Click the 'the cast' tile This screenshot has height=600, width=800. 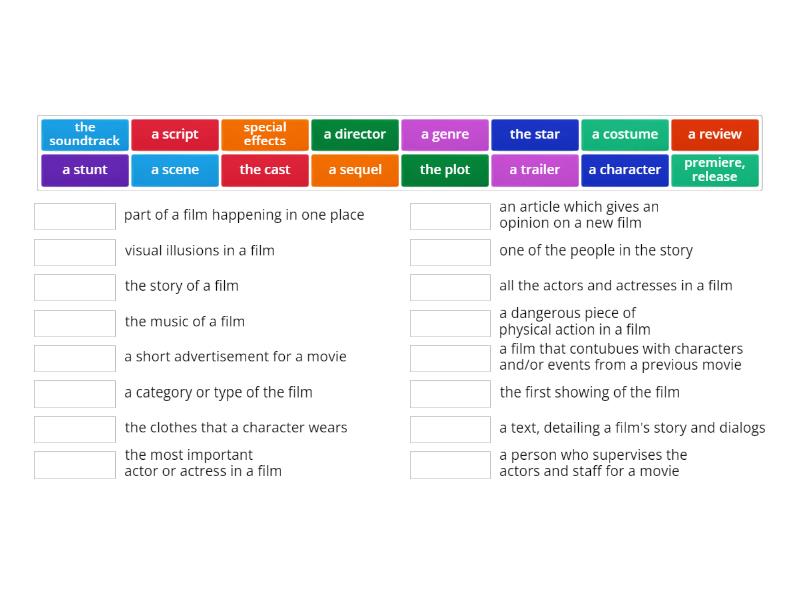[264, 170]
